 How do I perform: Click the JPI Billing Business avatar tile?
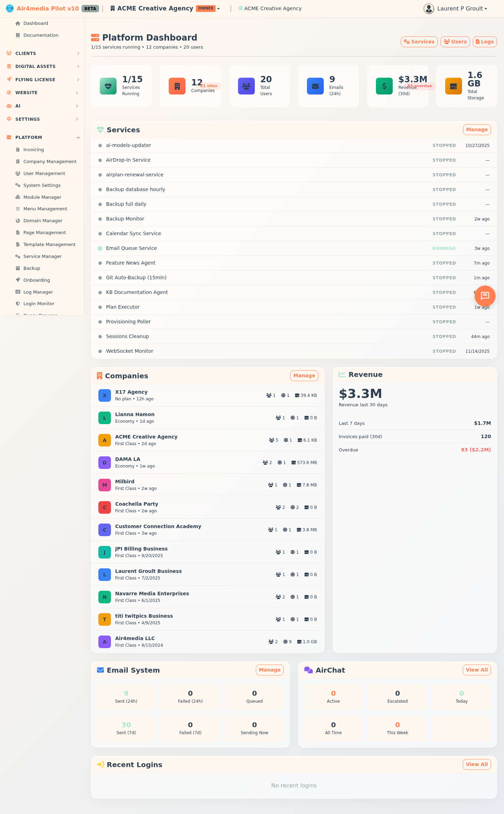(x=105, y=552)
